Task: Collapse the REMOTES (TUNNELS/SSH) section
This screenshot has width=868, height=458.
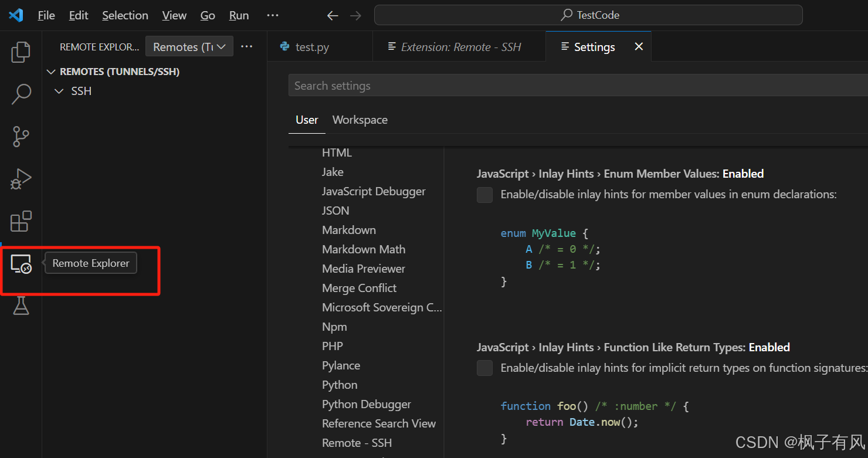Action: [x=51, y=71]
